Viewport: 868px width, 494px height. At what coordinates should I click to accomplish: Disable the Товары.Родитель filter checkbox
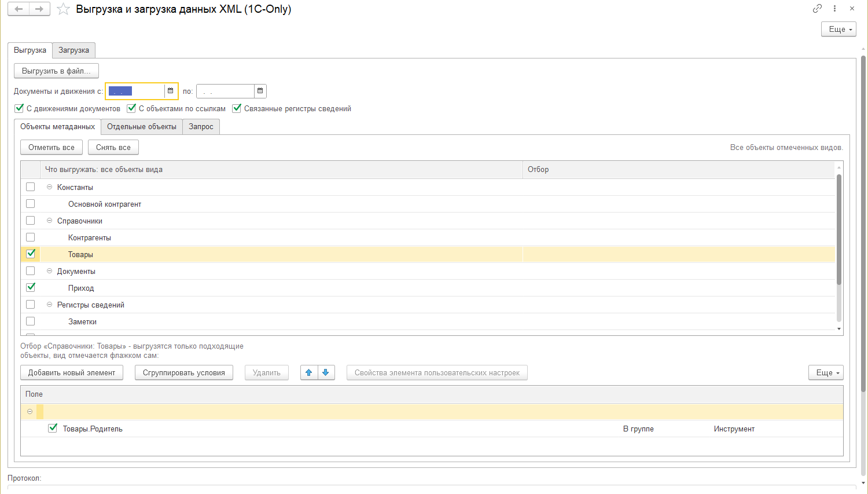53,428
